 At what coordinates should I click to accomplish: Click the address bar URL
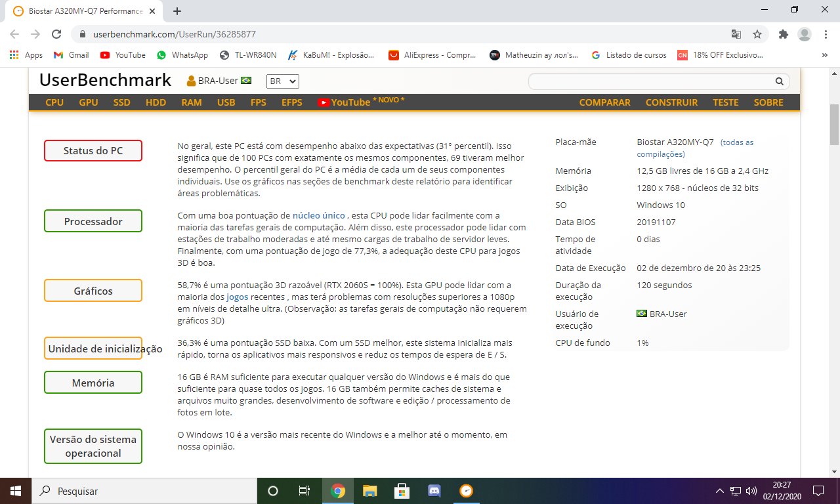pyautogui.click(x=174, y=34)
